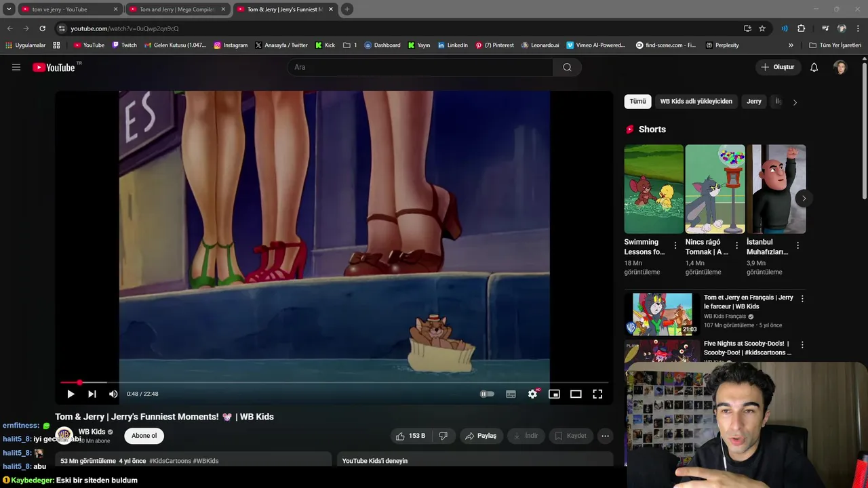This screenshot has height=488, width=868.
Task: Select the Jerry filter chip
Action: pos(754,102)
